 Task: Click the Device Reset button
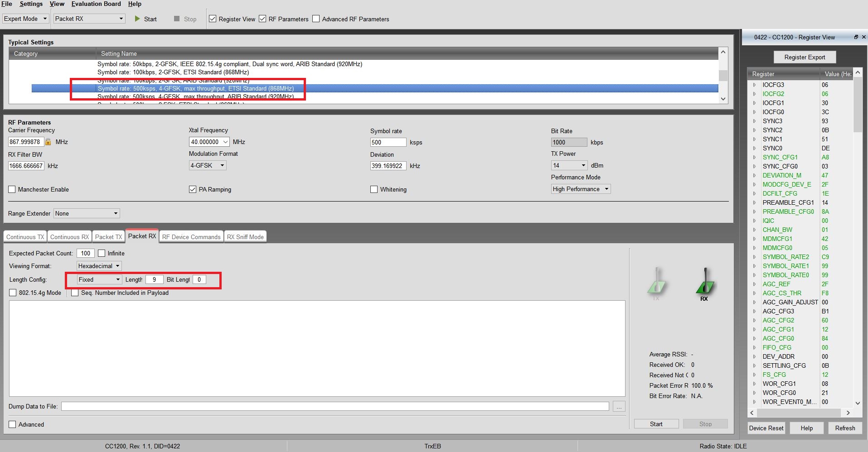click(x=766, y=428)
